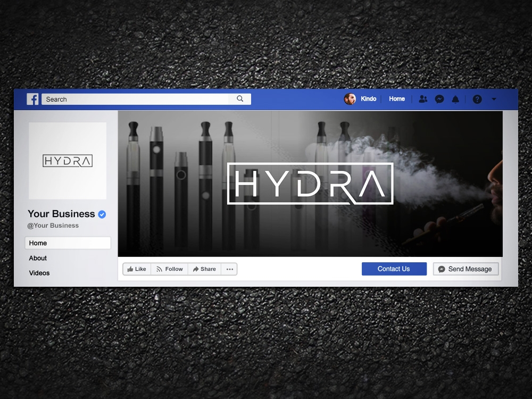Open the Friend Requests icon
The width and height of the screenshot is (532, 399).
(423, 98)
